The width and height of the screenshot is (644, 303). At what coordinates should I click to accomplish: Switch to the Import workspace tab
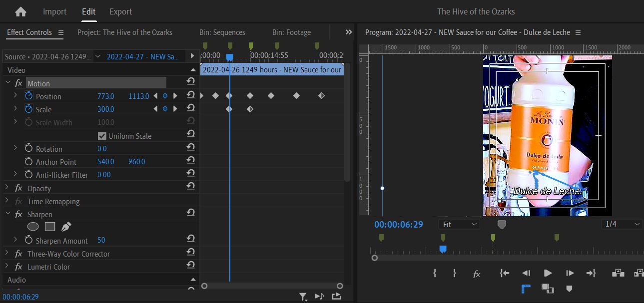tap(54, 11)
